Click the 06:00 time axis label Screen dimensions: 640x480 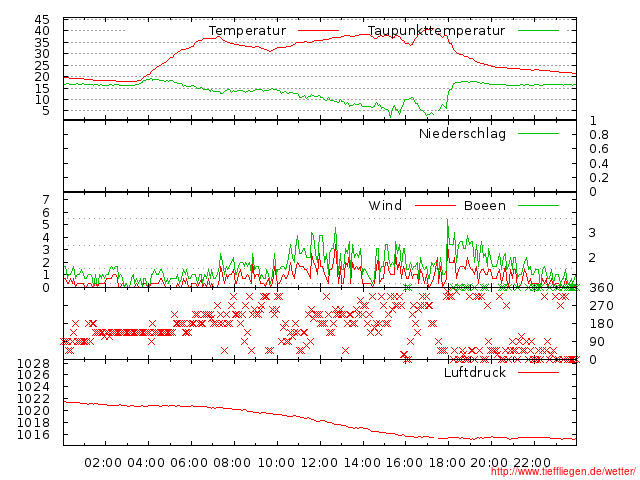[x=189, y=463]
